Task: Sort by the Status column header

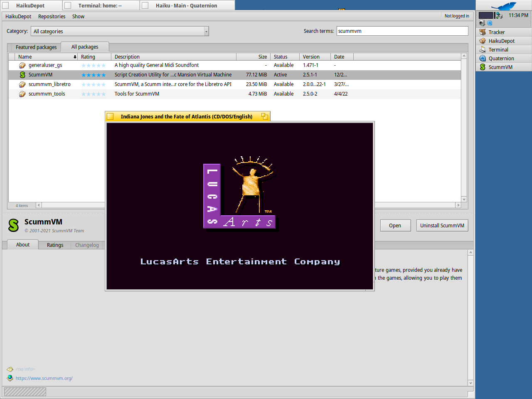Action: [285, 57]
